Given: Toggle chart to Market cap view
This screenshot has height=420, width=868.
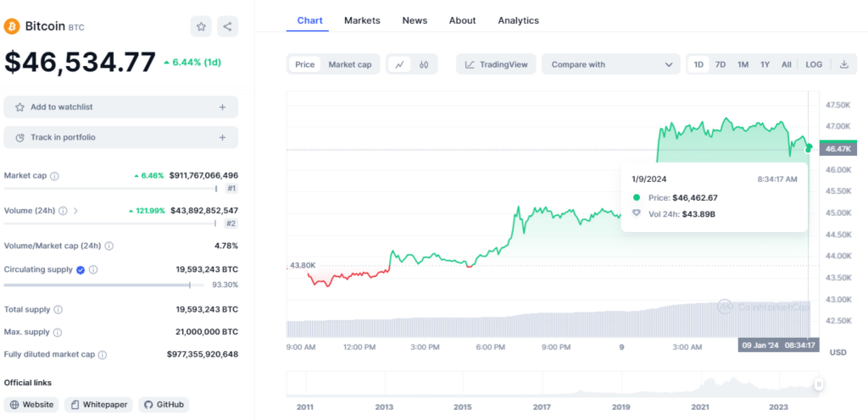Looking at the screenshot, I should click(349, 64).
